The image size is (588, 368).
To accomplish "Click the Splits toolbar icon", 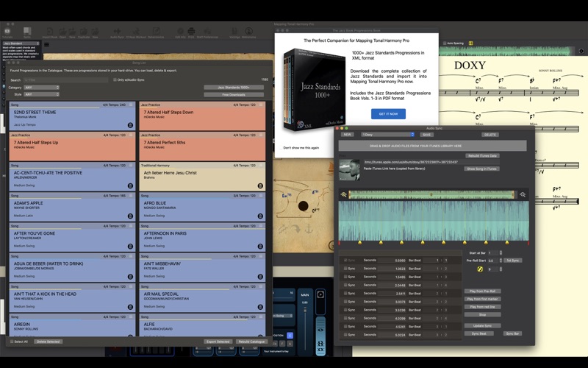I will point(27,32).
